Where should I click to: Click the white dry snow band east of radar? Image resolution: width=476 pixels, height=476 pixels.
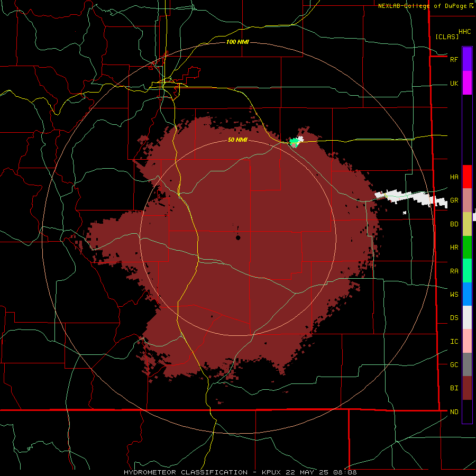coord(410,198)
